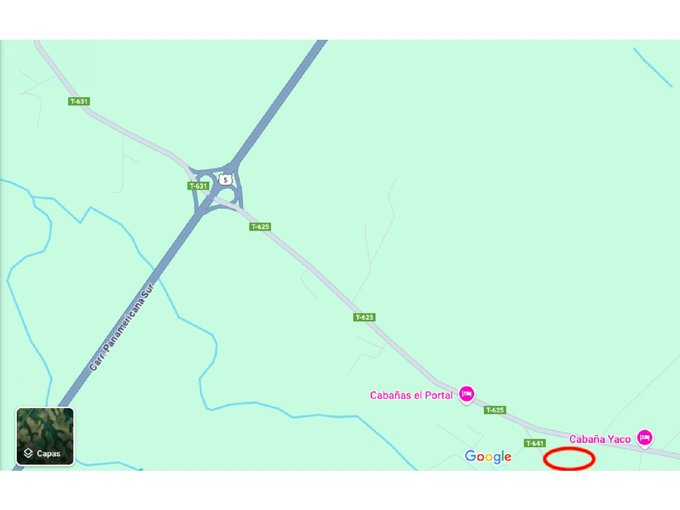Click the Cabañas el Portal lodging pin
Image resolution: width=680 pixels, height=510 pixels.
pos(467,394)
